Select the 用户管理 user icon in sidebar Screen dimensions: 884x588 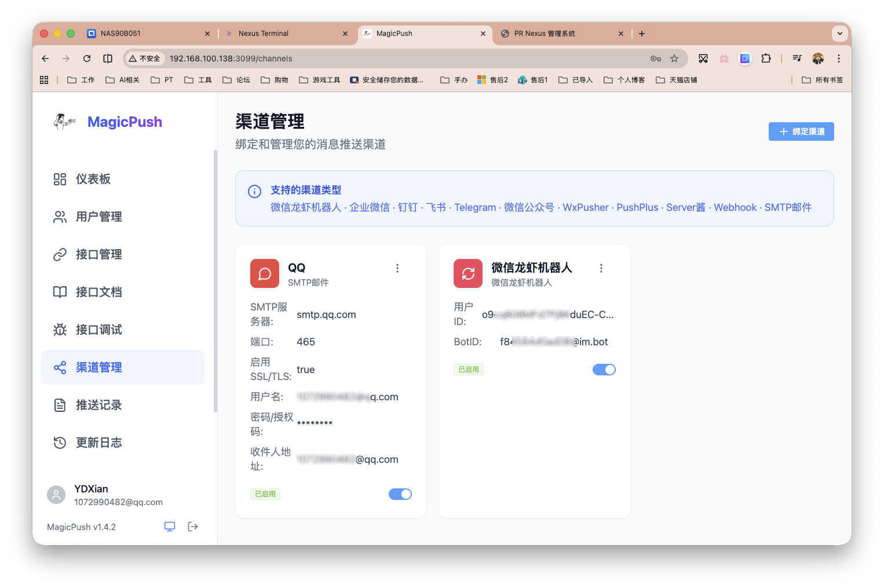point(60,217)
